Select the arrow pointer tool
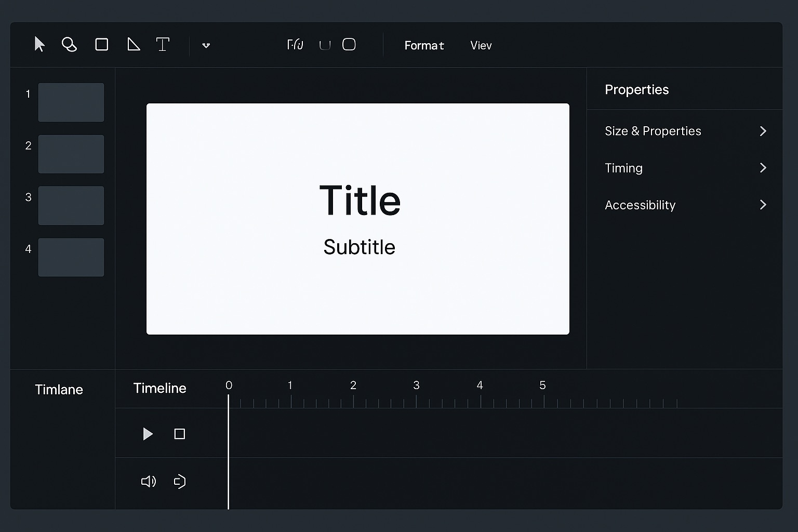The width and height of the screenshot is (798, 532). tap(39, 45)
